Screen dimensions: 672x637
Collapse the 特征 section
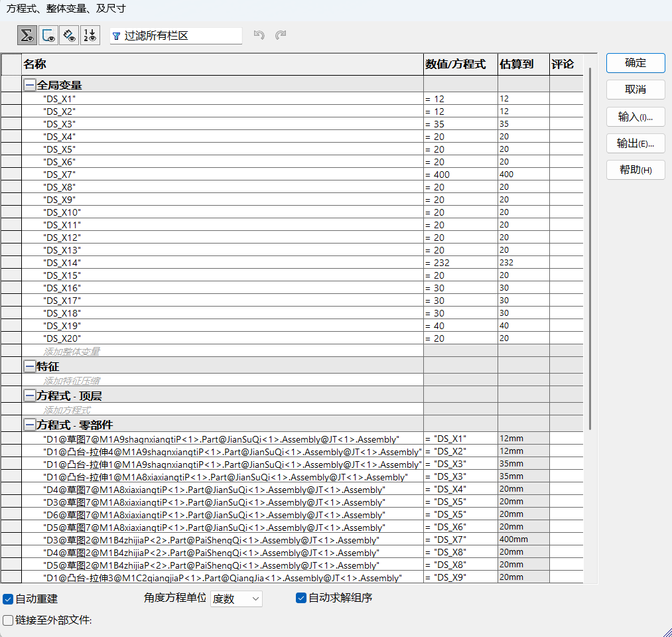[x=29, y=366]
